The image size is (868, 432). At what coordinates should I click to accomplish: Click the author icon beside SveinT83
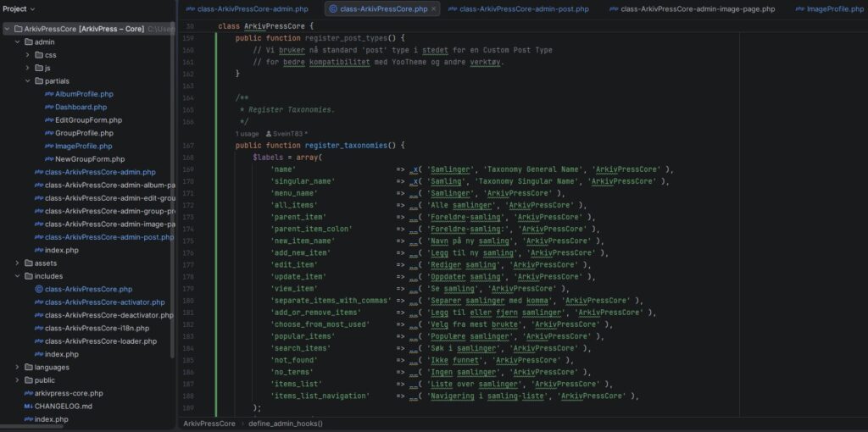click(x=269, y=134)
